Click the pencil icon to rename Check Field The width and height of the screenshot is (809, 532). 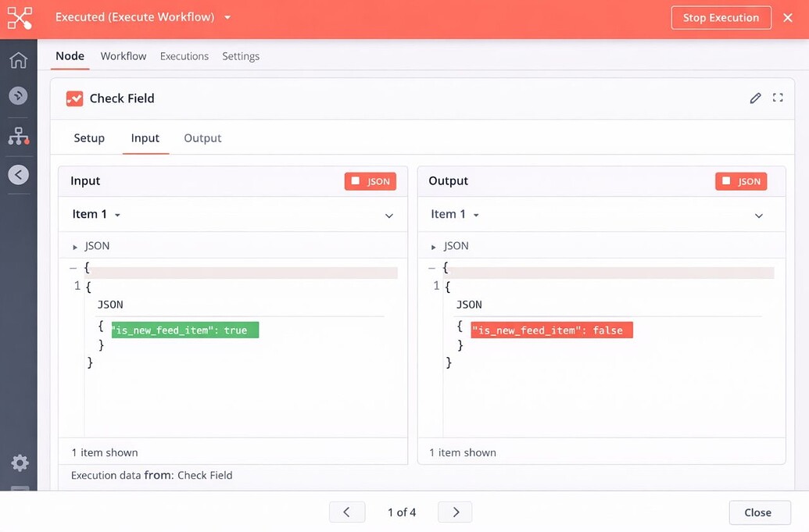pyautogui.click(x=755, y=98)
